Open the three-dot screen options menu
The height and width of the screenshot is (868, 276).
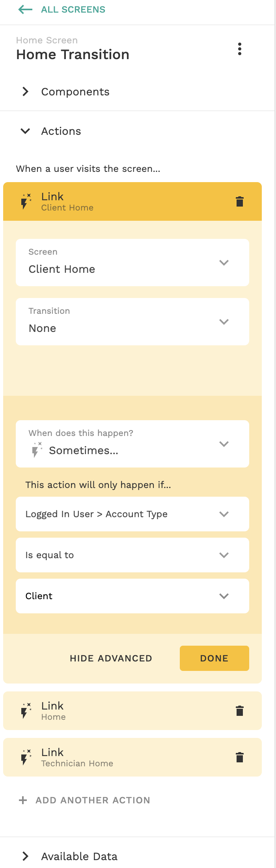pyautogui.click(x=239, y=49)
